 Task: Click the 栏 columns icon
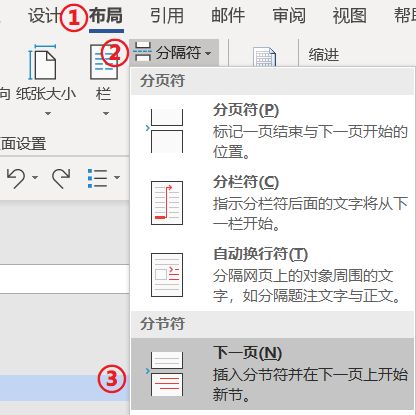(x=104, y=63)
